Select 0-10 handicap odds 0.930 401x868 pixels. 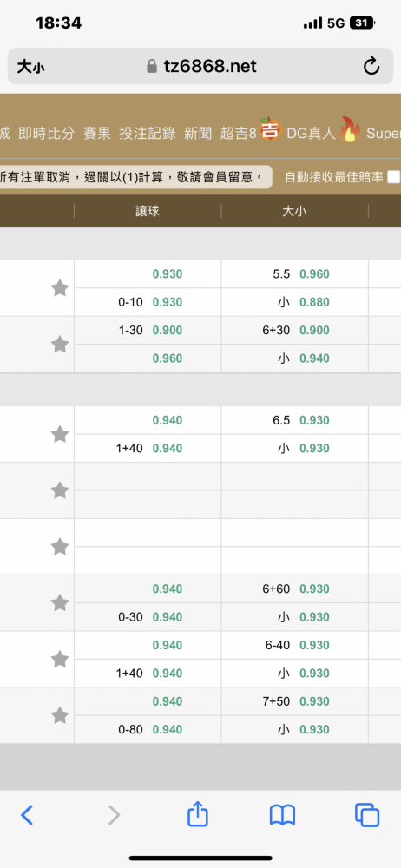click(x=168, y=302)
